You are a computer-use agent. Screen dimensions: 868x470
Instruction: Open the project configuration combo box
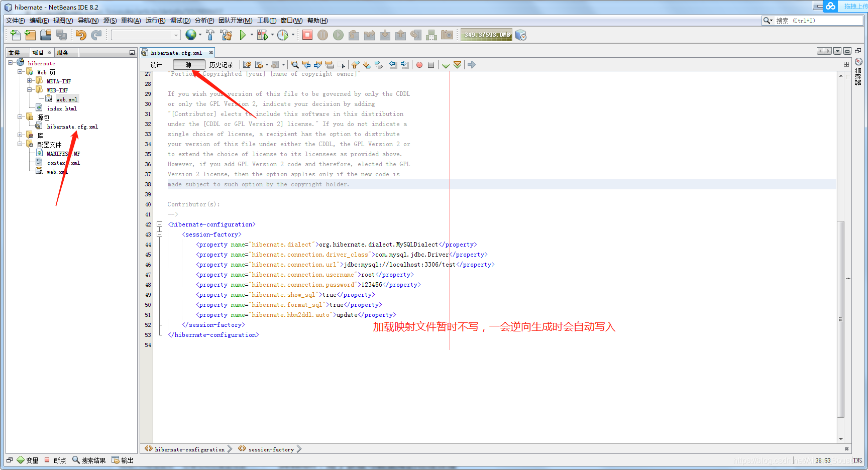pyautogui.click(x=146, y=35)
